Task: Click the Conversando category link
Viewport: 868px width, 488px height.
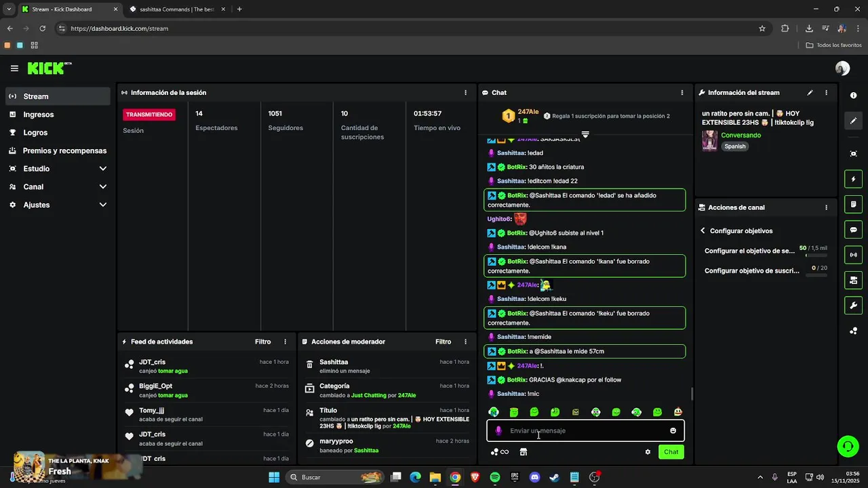Action: (x=741, y=136)
